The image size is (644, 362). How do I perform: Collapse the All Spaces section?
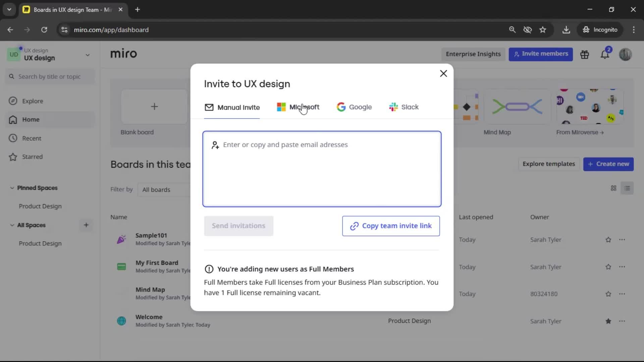(12, 225)
